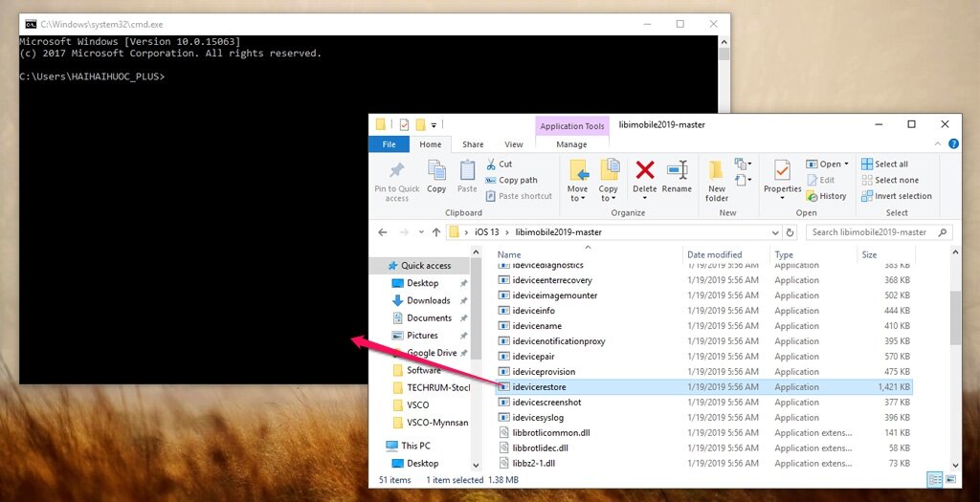The width and height of the screenshot is (980, 502).
Task: Click the Back navigation arrow in Explorer
Action: point(383,232)
